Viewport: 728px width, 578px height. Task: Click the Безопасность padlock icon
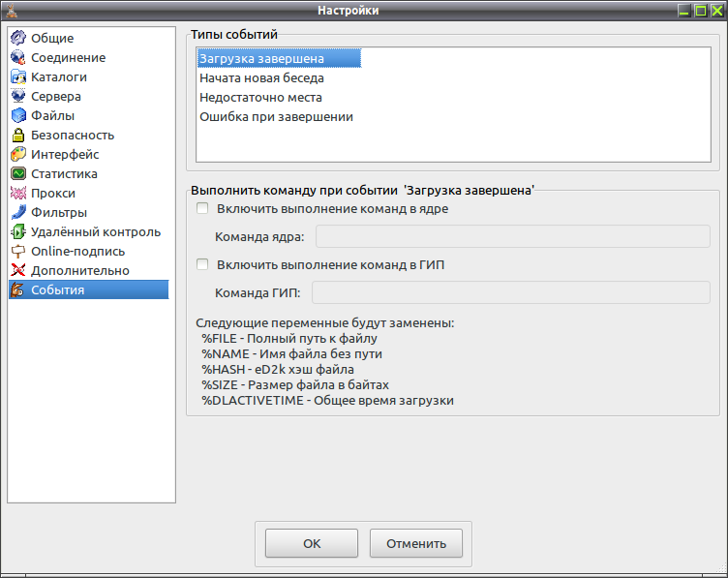tap(18, 135)
